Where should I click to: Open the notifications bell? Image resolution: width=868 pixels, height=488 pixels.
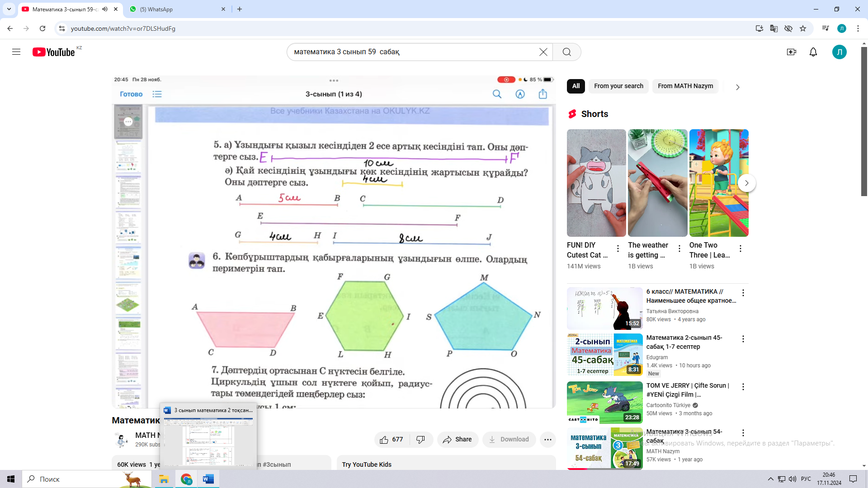(813, 52)
